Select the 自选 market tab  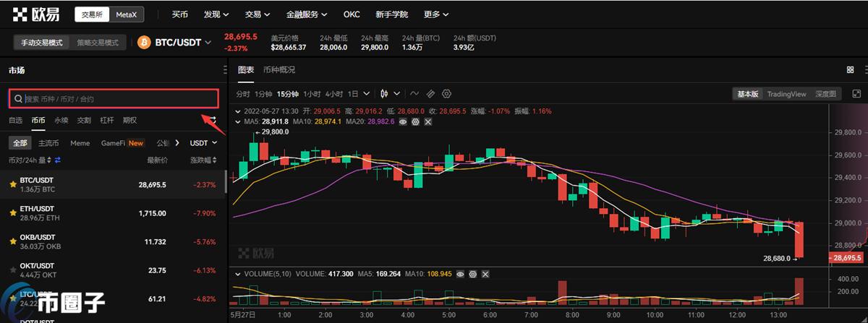click(x=16, y=120)
